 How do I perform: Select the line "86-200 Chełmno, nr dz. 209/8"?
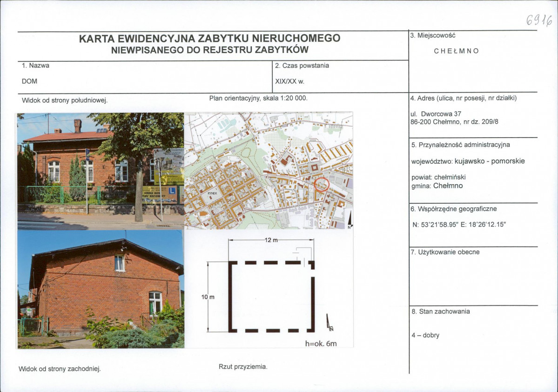[x=454, y=122]
